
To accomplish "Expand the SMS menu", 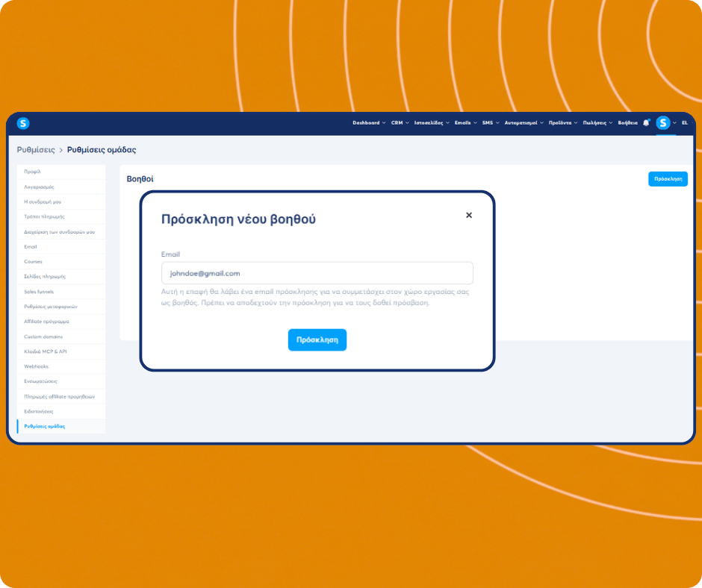I will [491, 122].
